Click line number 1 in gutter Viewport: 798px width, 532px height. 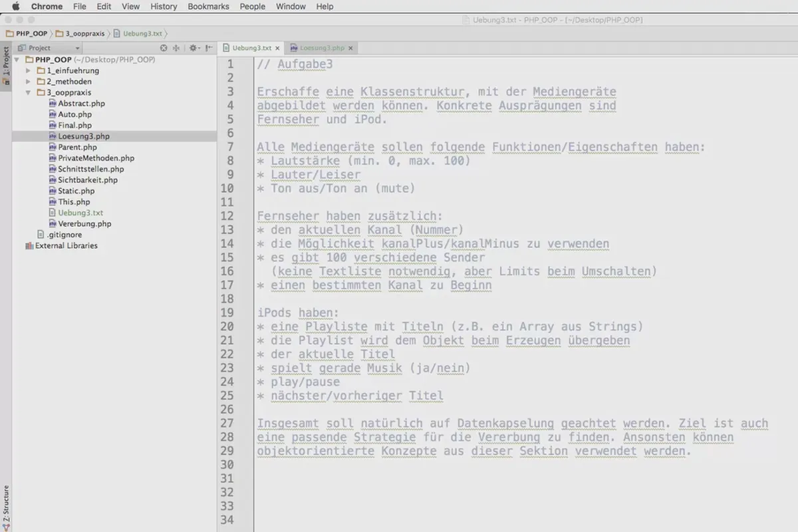coord(230,64)
